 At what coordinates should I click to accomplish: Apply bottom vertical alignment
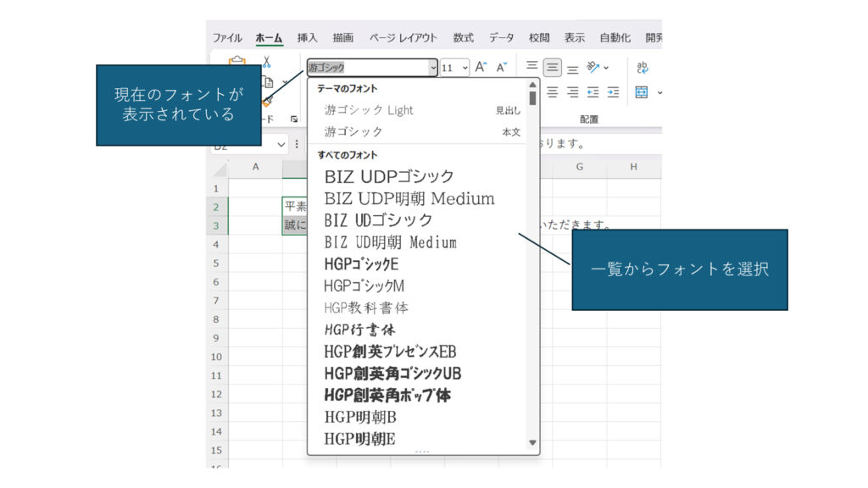[573, 68]
